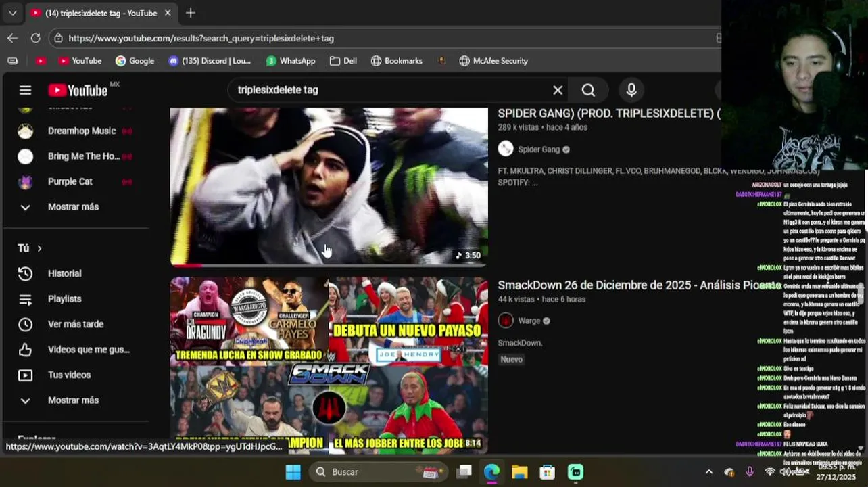Click the thumbs-up liked videos icon
Screen dimensions: 868x487
25,350
